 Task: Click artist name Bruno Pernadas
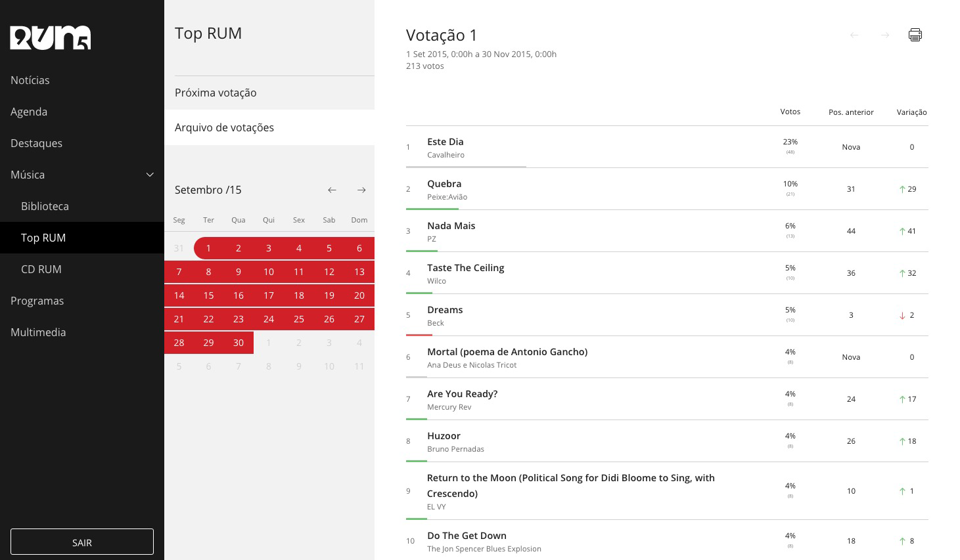point(455,449)
